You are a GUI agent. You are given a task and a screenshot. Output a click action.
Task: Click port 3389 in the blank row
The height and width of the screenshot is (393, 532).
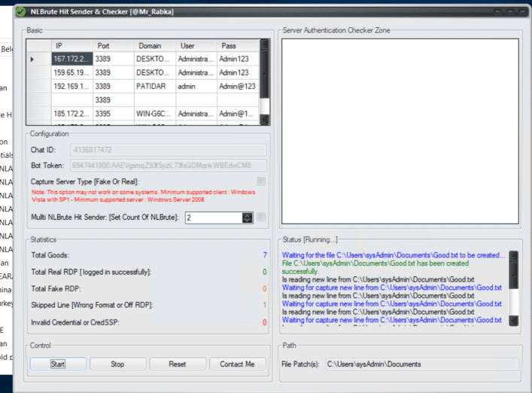point(114,100)
